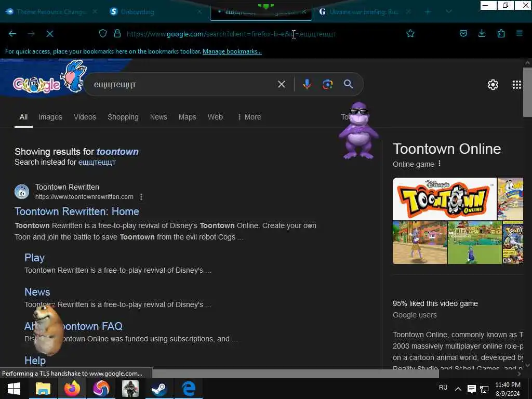
Task: Change the RU input language
Action: (443, 388)
